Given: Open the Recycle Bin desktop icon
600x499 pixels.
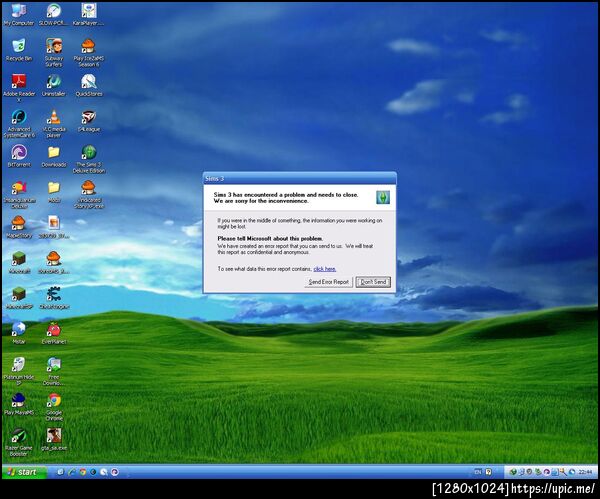Looking at the screenshot, I should [x=18, y=50].
